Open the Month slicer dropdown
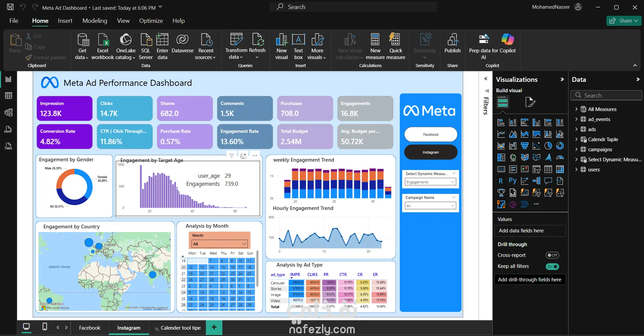This screenshot has width=644, height=336. pos(220,244)
